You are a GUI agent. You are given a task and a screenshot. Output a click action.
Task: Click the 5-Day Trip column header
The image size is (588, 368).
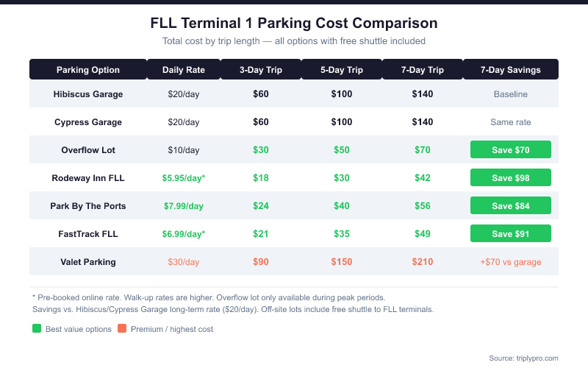click(x=342, y=70)
